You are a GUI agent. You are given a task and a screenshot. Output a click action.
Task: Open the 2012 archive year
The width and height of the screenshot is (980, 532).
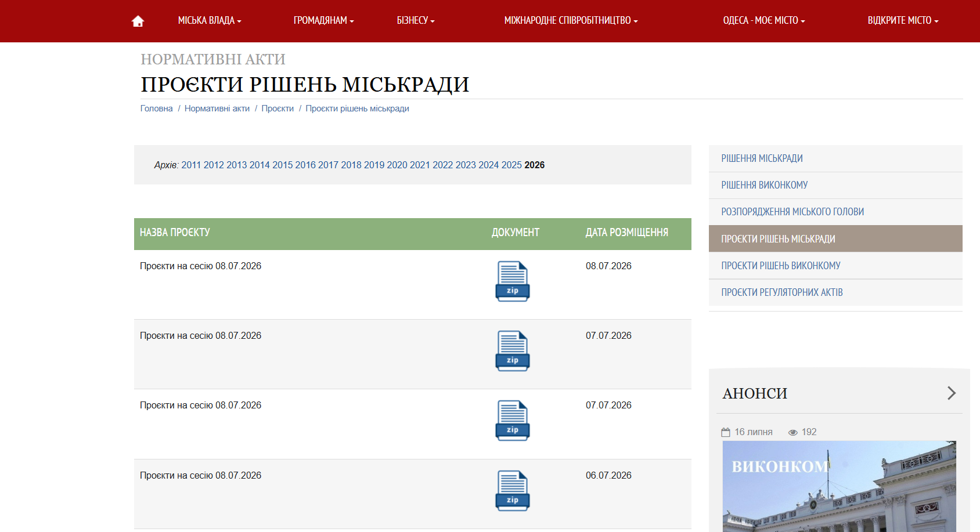pos(214,165)
